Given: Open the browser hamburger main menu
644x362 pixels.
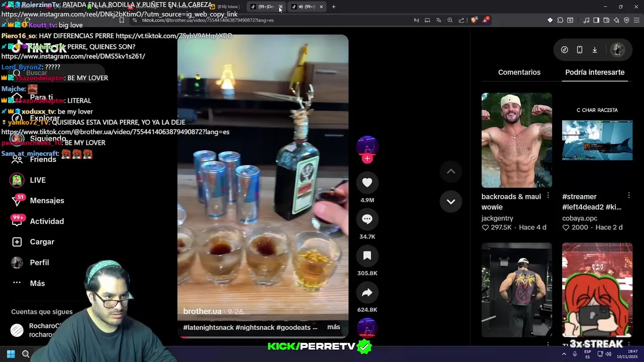Looking at the screenshot, I should [636, 20].
